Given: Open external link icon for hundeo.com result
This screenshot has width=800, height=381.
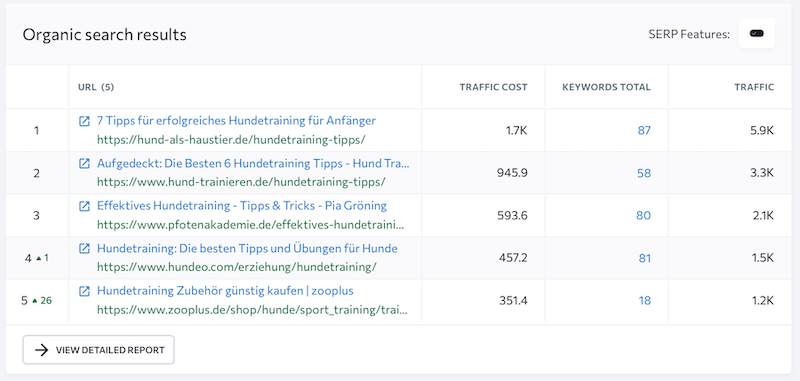Looking at the screenshot, I should pyautogui.click(x=84, y=249).
